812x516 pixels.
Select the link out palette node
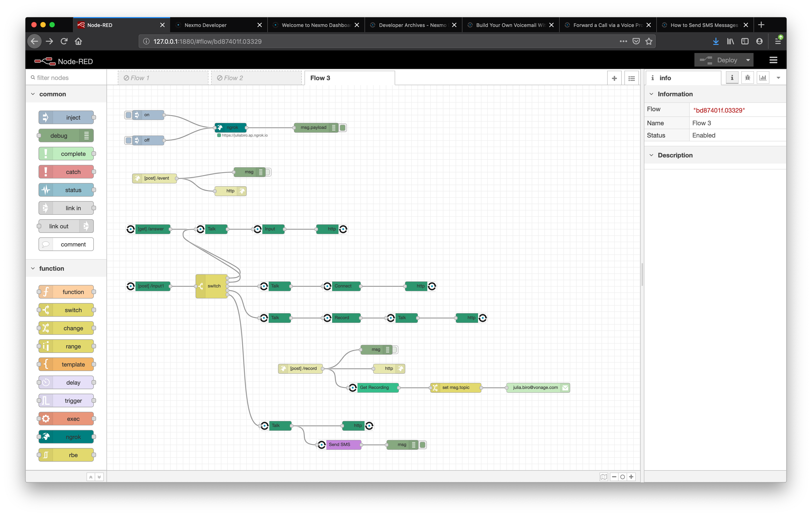(66, 226)
